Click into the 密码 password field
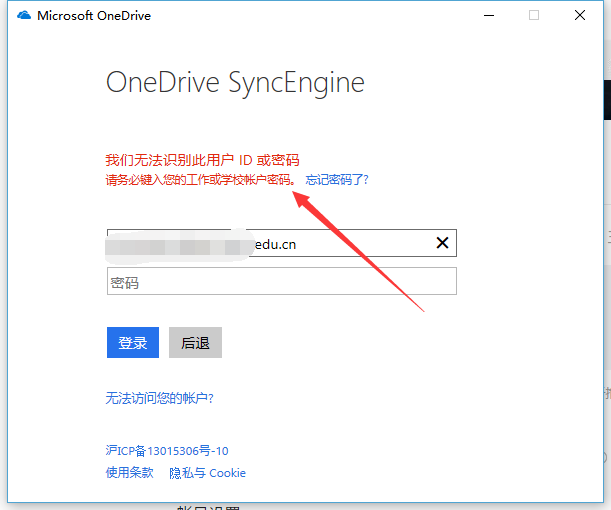The image size is (611, 510). coord(281,282)
